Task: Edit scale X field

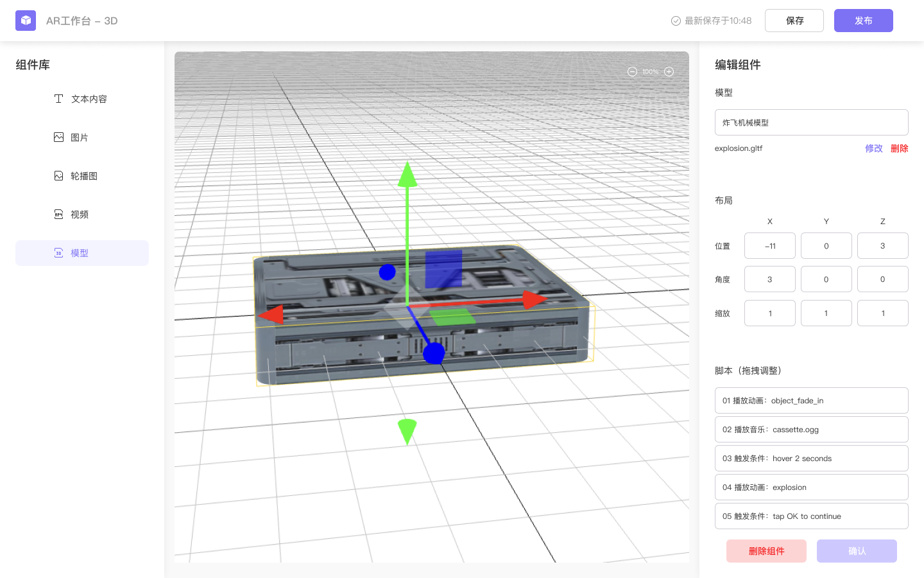Action: (x=770, y=313)
